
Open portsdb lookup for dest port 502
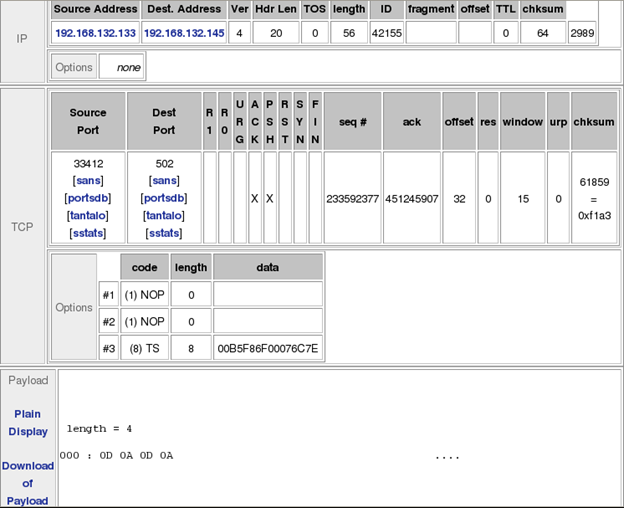[164, 198]
